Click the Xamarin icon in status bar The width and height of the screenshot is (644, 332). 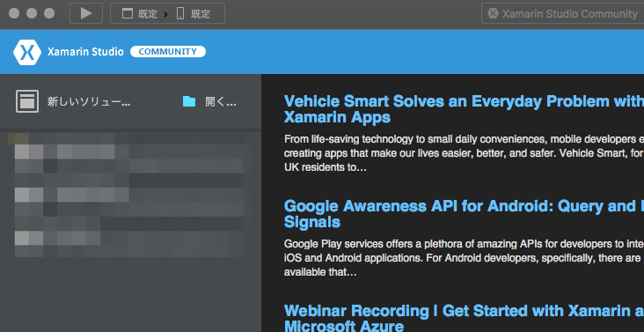coord(493,13)
